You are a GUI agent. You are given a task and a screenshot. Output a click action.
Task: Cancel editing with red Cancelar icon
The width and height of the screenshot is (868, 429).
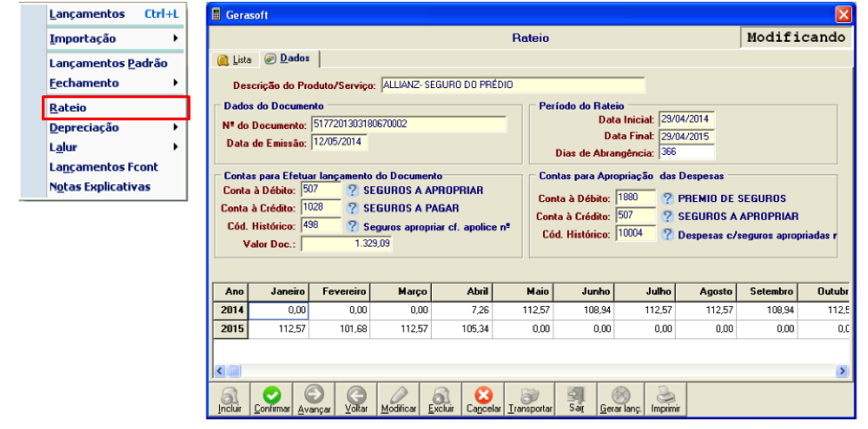pos(483,400)
